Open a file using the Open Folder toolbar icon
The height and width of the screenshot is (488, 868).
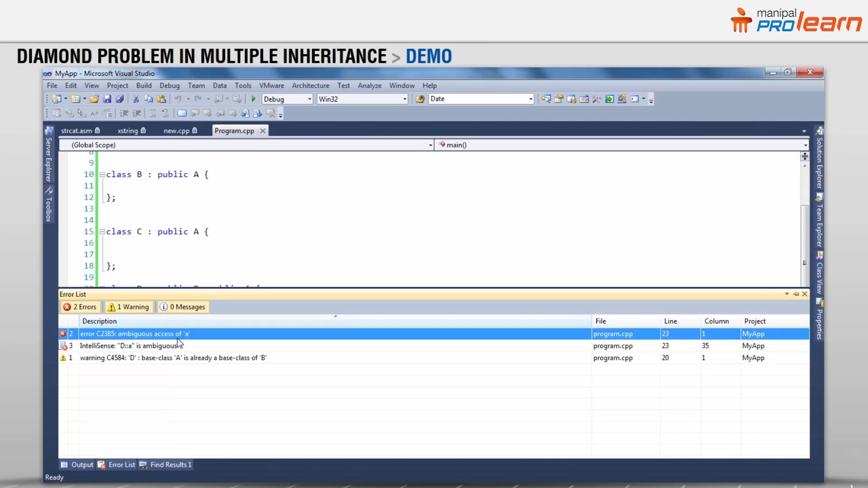[x=94, y=99]
